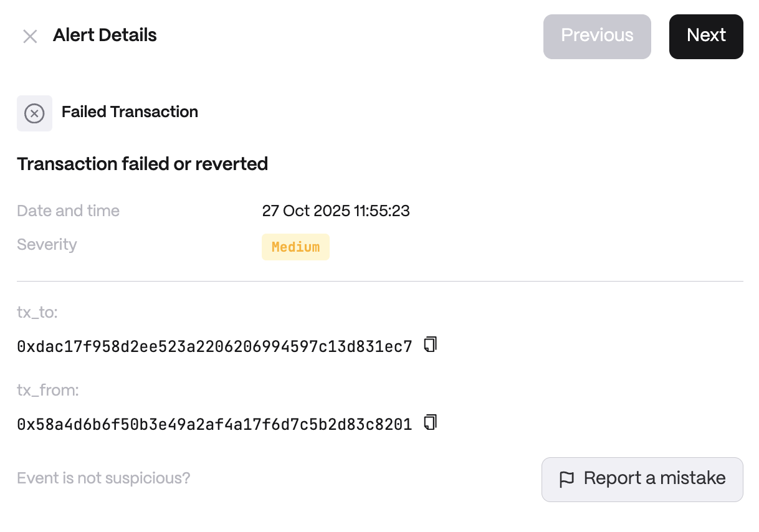Image resolution: width=759 pixels, height=532 pixels.
Task: Click the Transaction failed or reverted heading
Action: [142, 164]
